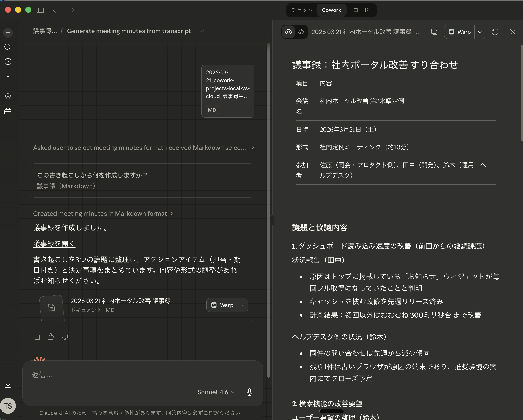
Task: Switch to the source code view toggle
Action: click(x=301, y=32)
